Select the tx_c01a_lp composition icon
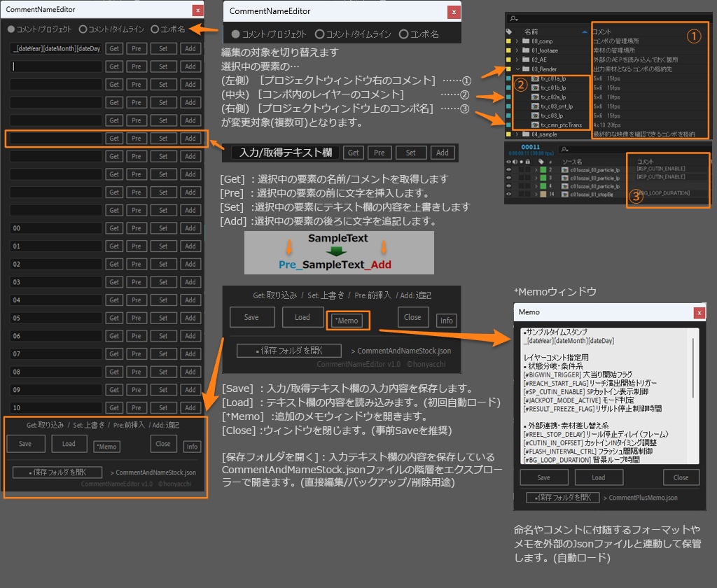The height and width of the screenshot is (588, 717). (x=535, y=78)
